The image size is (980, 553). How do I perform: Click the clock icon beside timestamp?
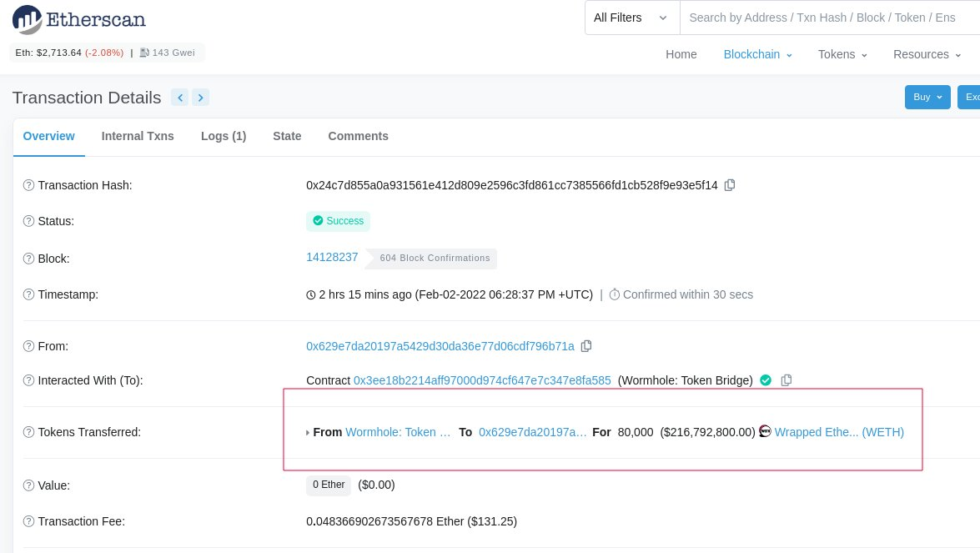pyautogui.click(x=310, y=295)
